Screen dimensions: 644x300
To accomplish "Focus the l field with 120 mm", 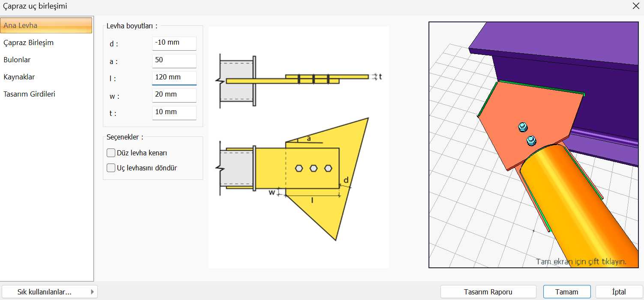I will coord(174,78).
